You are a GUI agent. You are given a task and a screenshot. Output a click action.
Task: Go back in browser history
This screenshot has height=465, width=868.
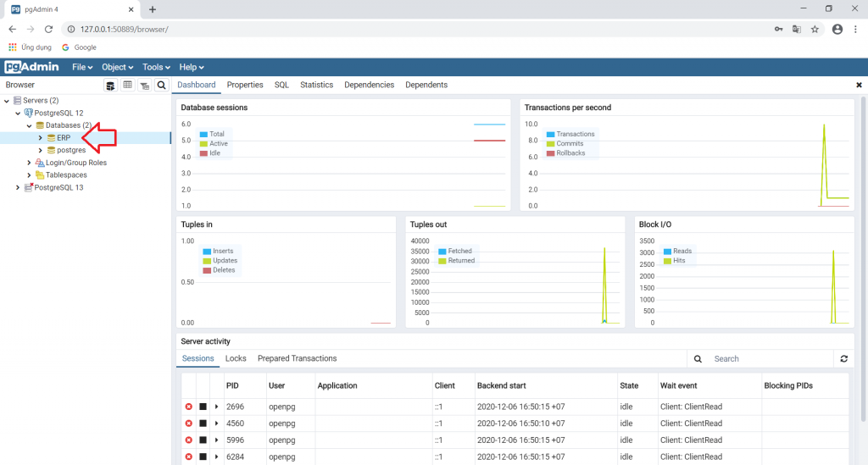click(x=12, y=30)
